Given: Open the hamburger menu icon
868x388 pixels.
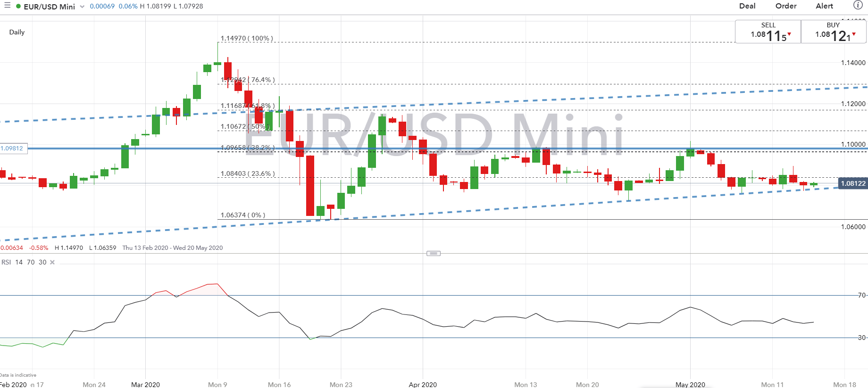Looking at the screenshot, I should tap(7, 6).
